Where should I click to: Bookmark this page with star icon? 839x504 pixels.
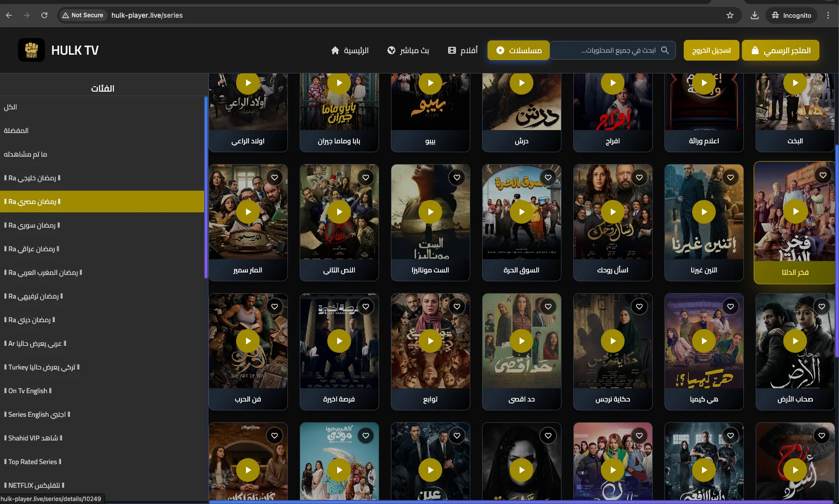coord(730,15)
